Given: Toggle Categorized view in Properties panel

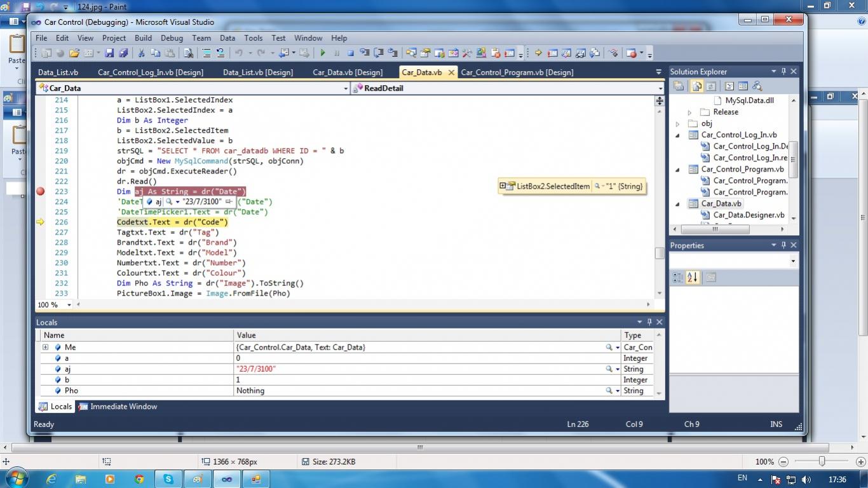Looking at the screenshot, I should tap(677, 278).
